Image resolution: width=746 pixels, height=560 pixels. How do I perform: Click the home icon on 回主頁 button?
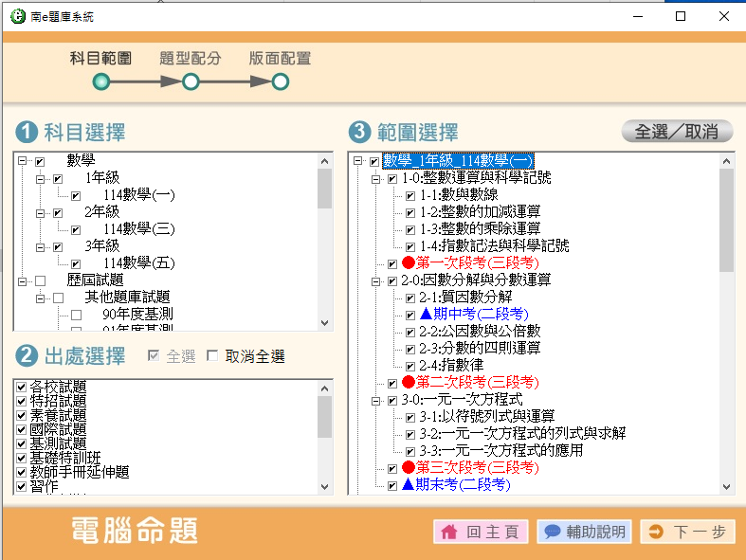click(449, 533)
